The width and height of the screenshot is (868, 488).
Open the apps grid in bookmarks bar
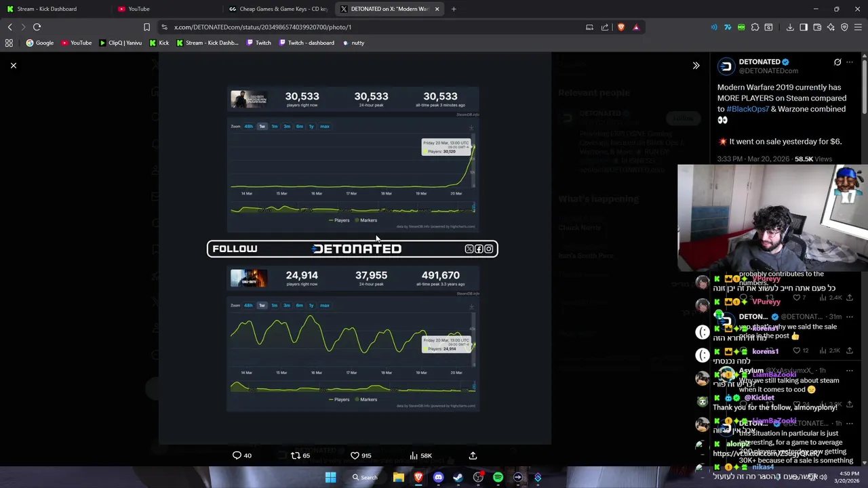click(x=9, y=43)
